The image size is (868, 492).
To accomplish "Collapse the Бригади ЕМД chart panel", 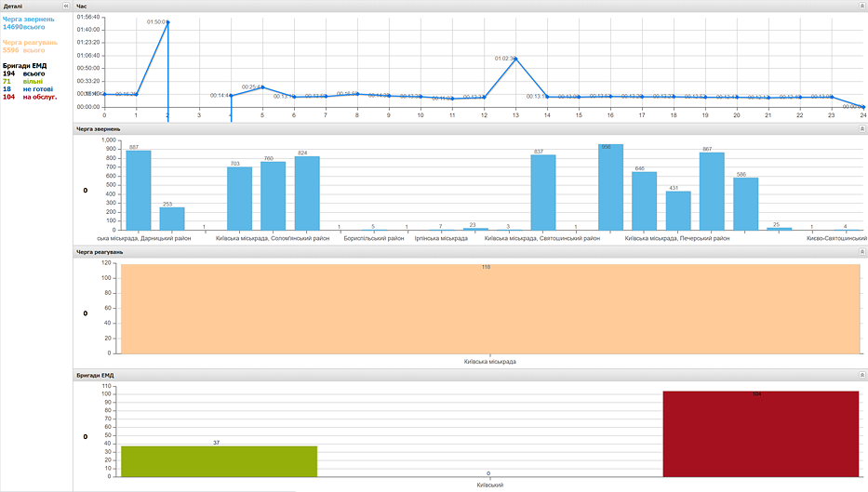I will pos(861,375).
